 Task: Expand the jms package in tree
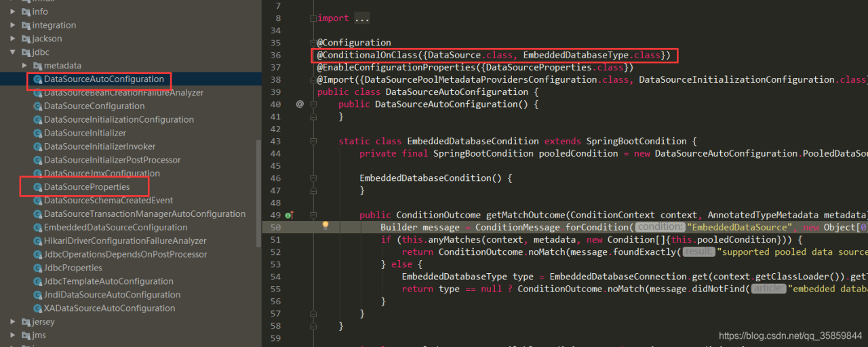13,335
